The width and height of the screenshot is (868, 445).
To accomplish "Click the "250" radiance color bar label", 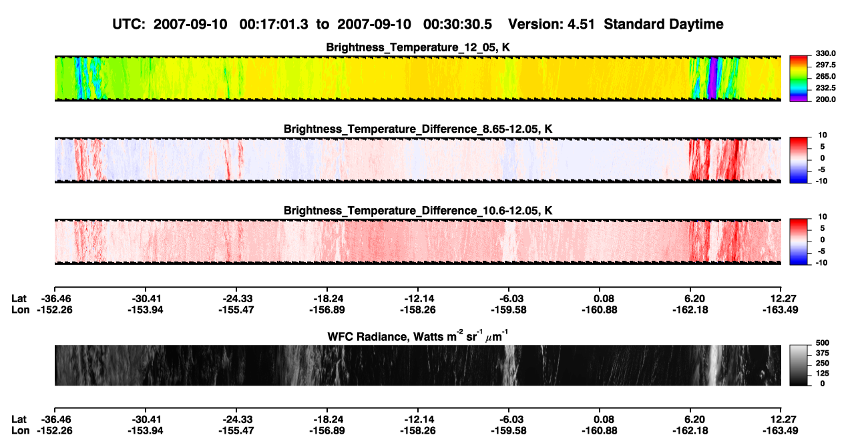I will tap(822, 363).
